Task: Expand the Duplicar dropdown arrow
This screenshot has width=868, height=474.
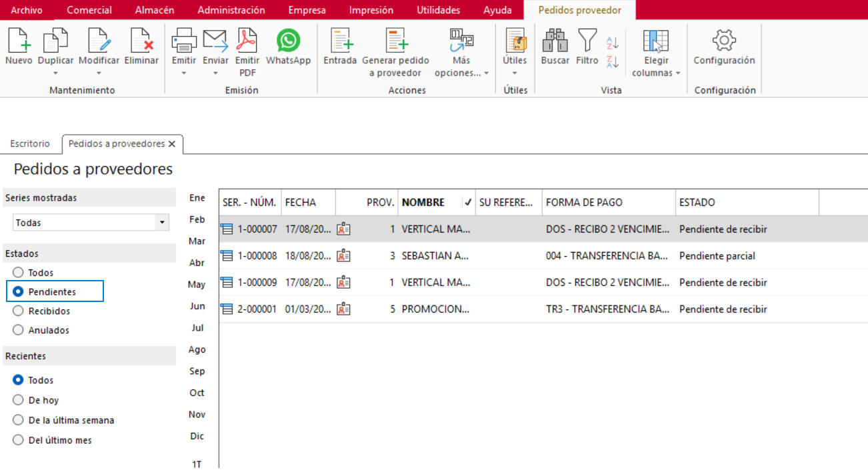Action: point(55,73)
